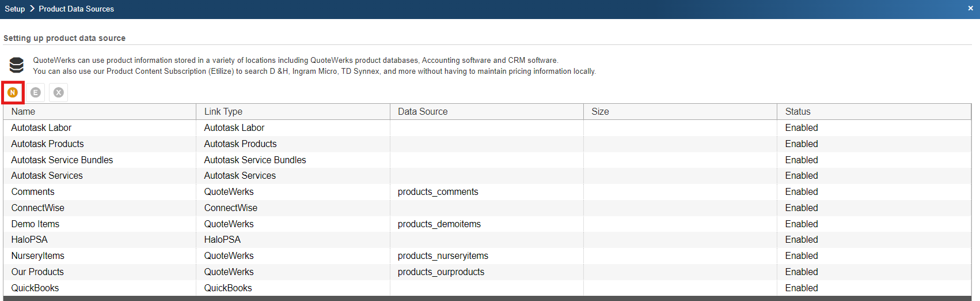Image resolution: width=980 pixels, height=301 pixels.
Task: Select the Our Products row
Action: point(37,272)
